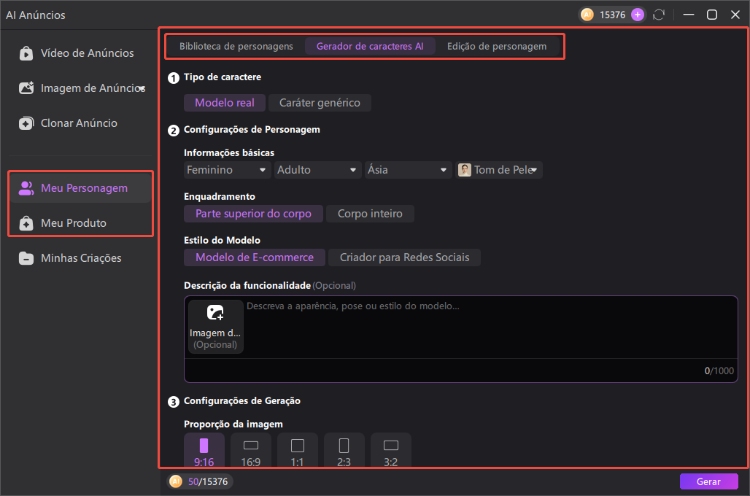Open the Tom de Pele dropdown
The width and height of the screenshot is (750, 496).
[499, 170]
